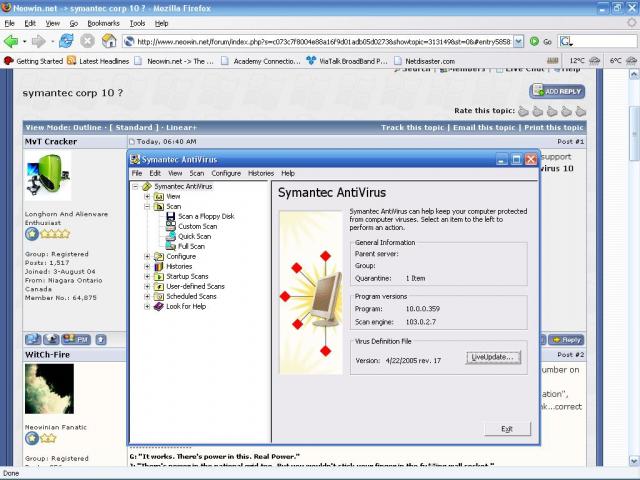Click the View node icon in tree
640x480 pixels.
click(158, 197)
